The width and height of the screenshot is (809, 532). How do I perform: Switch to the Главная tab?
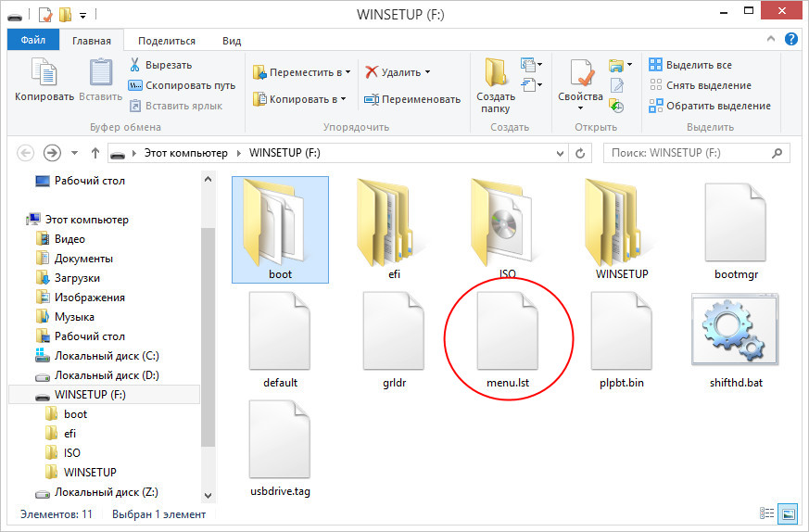tap(92, 41)
